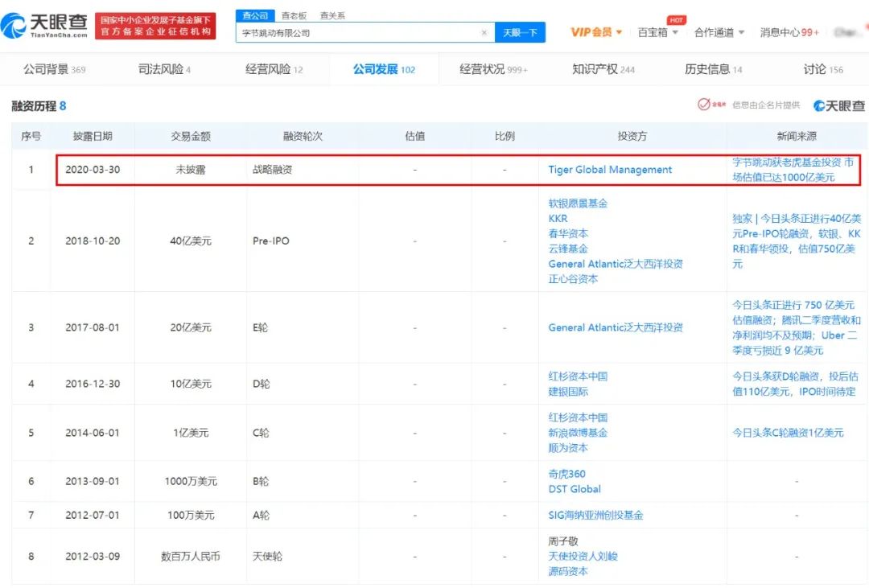The width and height of the screenshot is (869, 588).
Task: Select the 战略融资 round cell
Action: pyautogui.click(x=272, y=170)
